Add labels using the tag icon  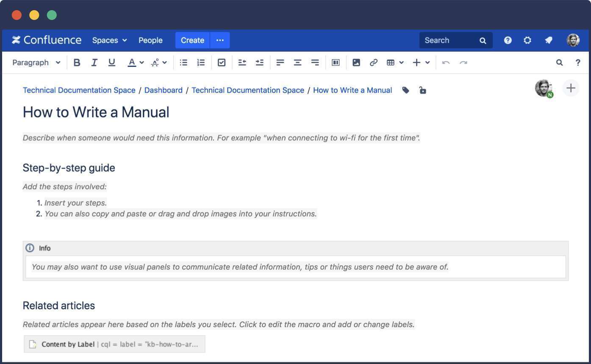(405, 90)
